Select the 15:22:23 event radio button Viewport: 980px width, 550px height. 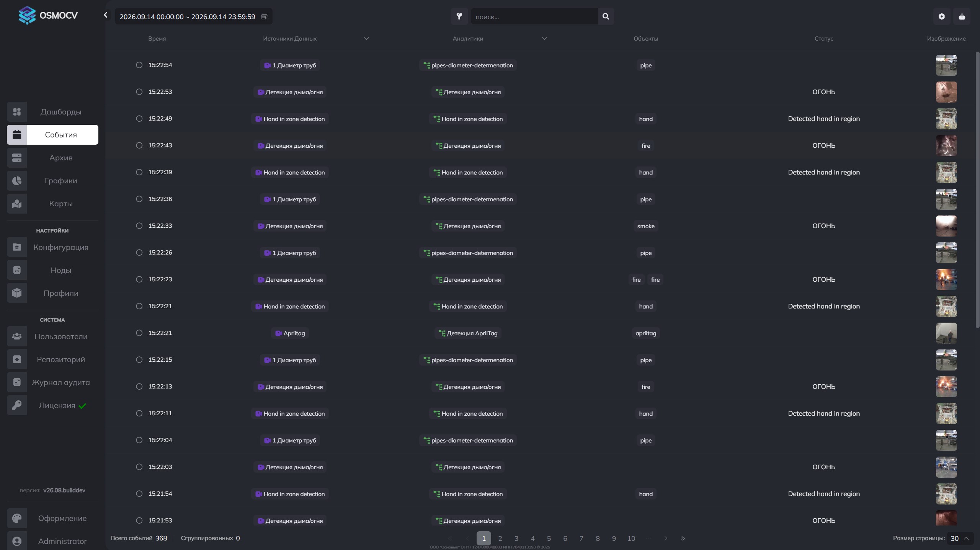tap(139, 279)
